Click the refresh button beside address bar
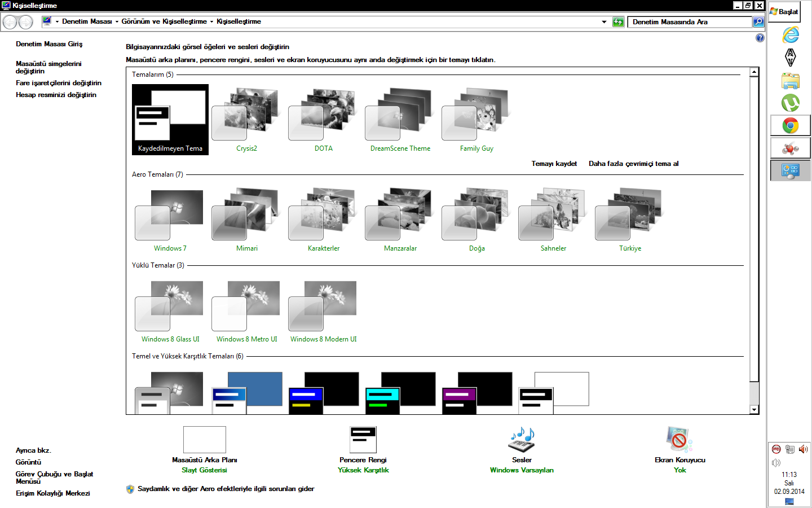Image resolution: width=812 pixels, height=508 pixels. tap(618, 22)
